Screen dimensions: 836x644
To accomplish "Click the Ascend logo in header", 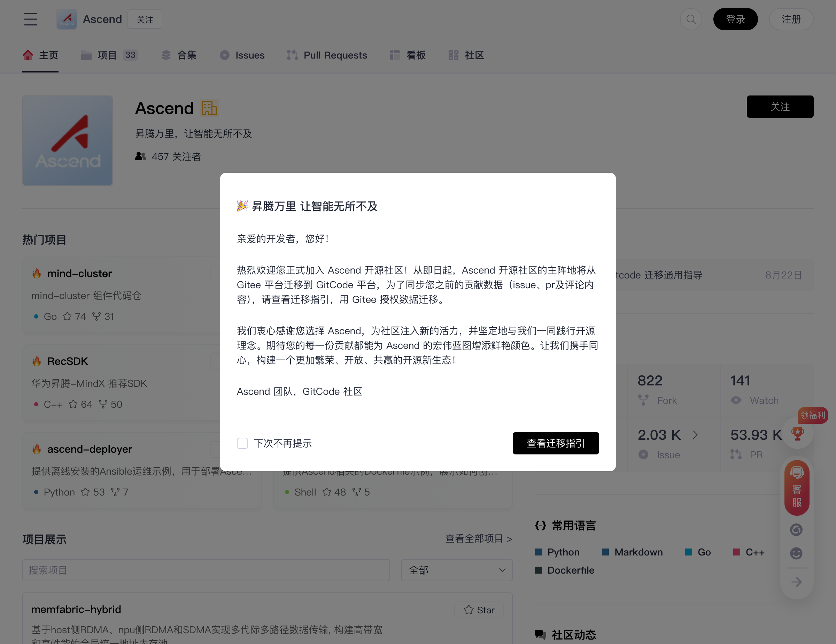I will coord(67,19).
